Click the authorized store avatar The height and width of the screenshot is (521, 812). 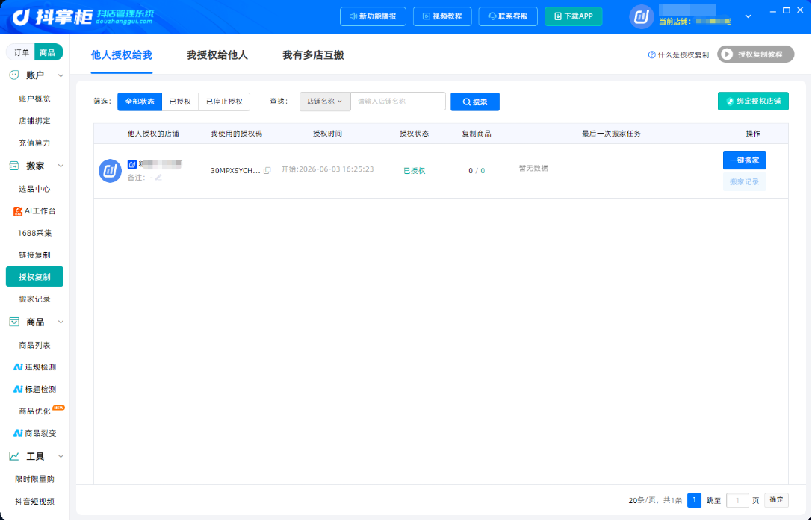click(x=111, y=171)
